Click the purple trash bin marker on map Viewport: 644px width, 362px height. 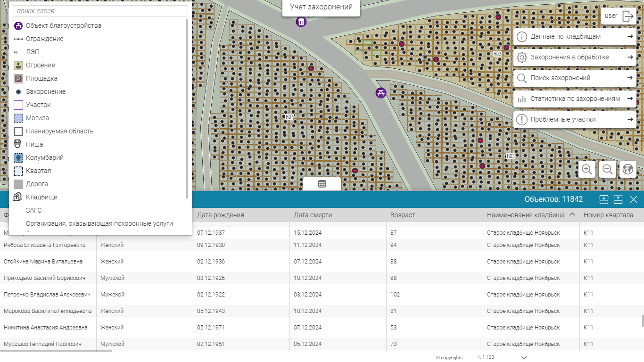[x=301, y=22]
